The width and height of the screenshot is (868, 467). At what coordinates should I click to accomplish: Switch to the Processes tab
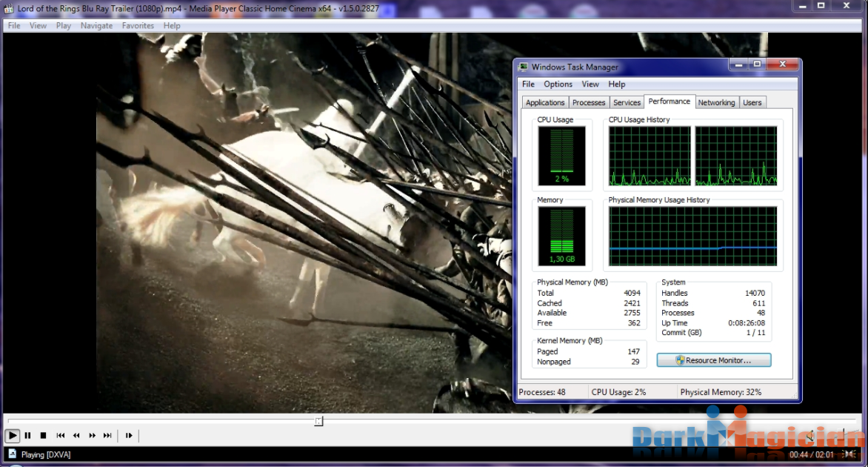[x=589, y=102]
